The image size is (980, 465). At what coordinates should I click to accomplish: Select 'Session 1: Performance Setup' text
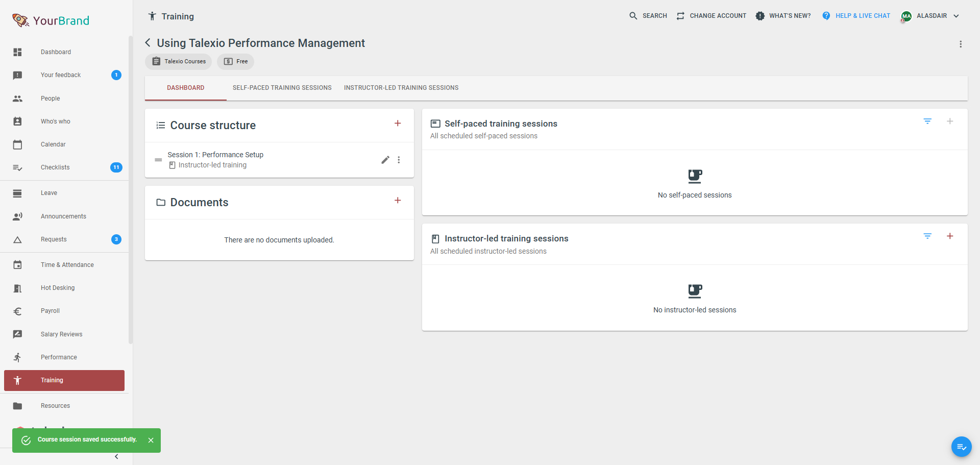coord(215,155)
